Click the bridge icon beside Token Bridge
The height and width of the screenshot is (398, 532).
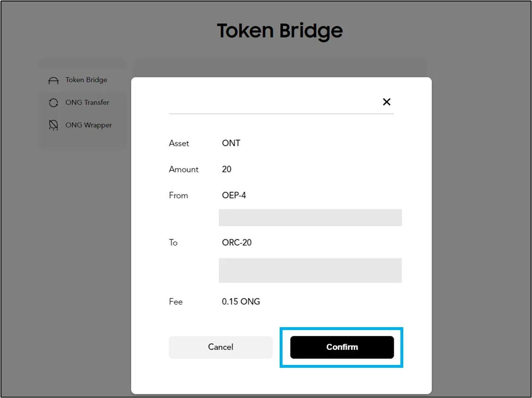53,80
